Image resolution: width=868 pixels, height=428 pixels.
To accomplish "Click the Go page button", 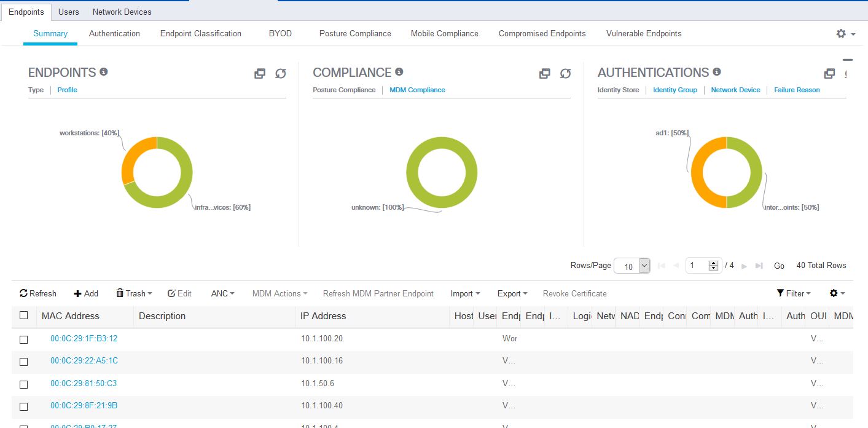I will [x=779, y=266].
